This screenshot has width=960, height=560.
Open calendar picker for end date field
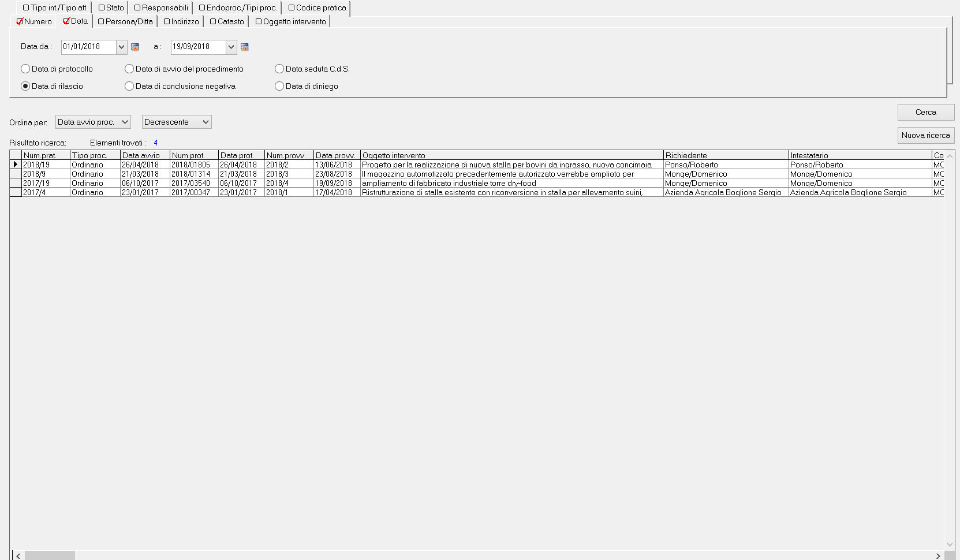point(245,47)
